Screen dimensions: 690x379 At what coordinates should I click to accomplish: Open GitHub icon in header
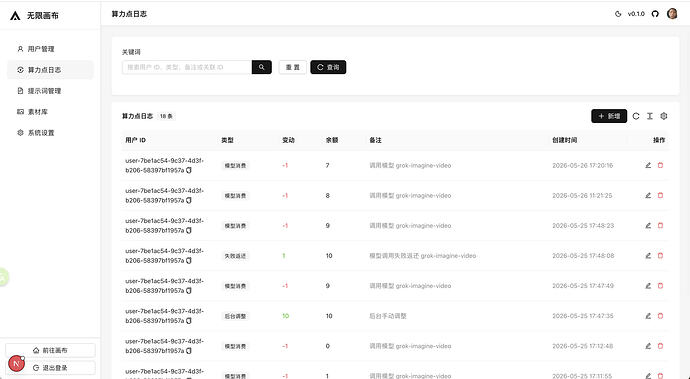coord(655,14)
